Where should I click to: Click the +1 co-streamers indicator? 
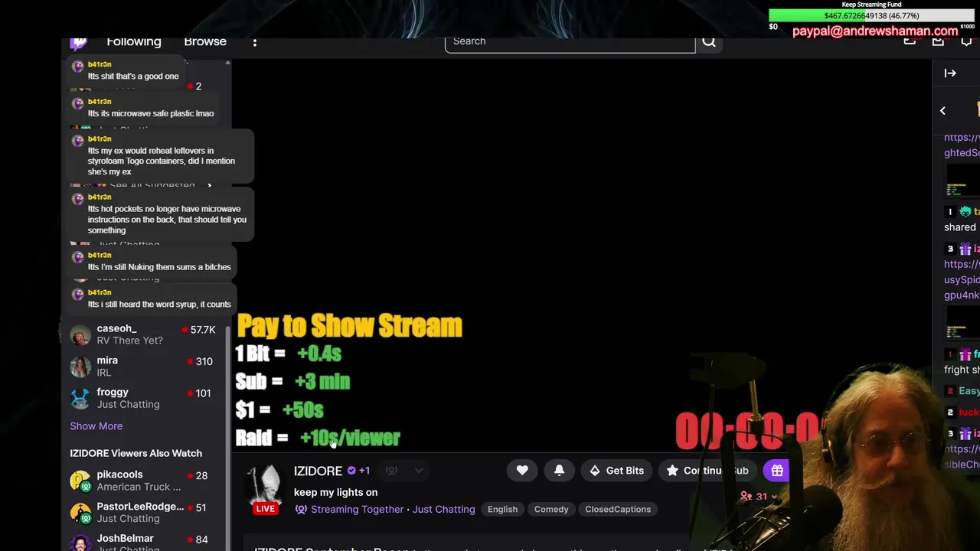tap(364, 471)
